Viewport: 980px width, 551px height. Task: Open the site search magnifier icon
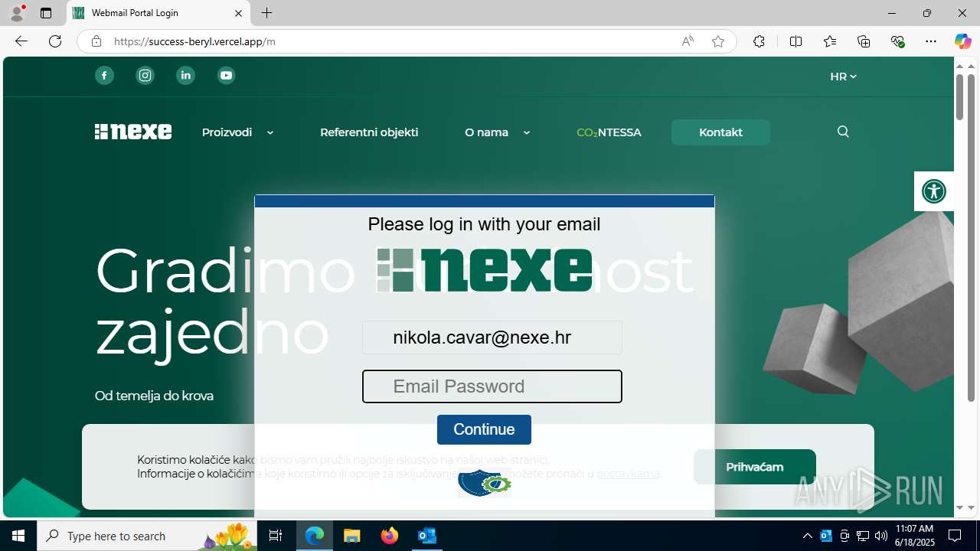click(x=843, y=132)
